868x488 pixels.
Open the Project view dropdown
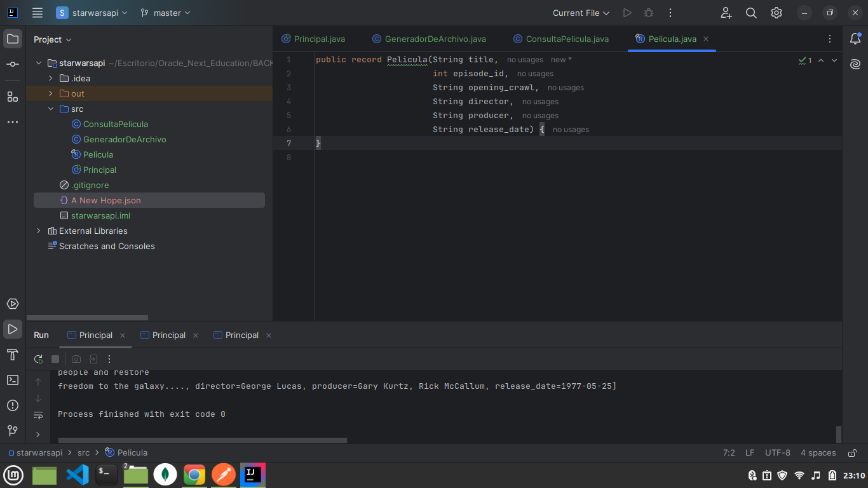click(53, 39)
